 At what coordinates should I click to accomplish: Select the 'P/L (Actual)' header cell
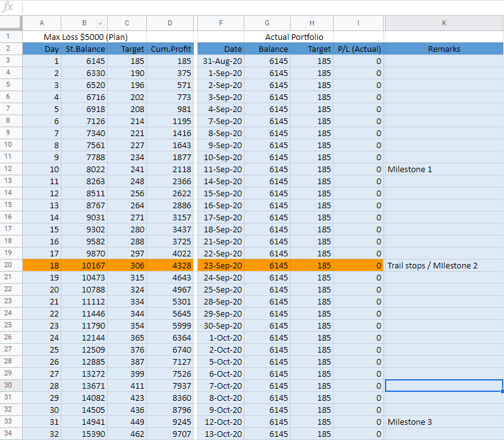coord(358,49)
